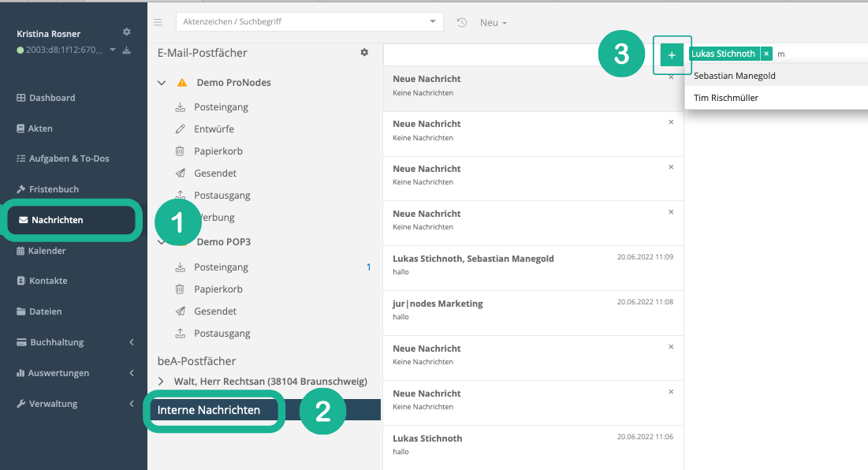Open the Neu dropdown menu

(x=494, y=23)
